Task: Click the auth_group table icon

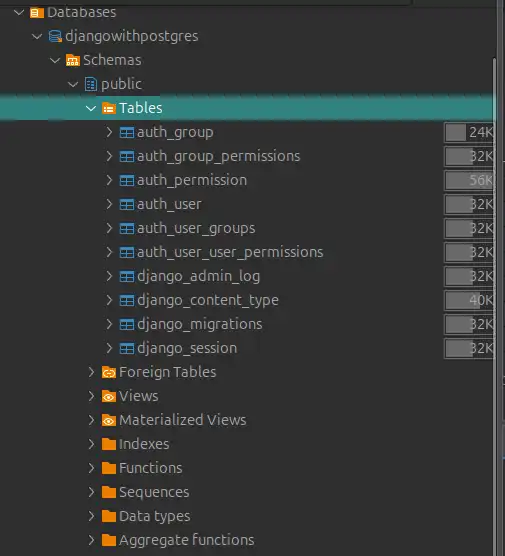Action: coord(127,132)
